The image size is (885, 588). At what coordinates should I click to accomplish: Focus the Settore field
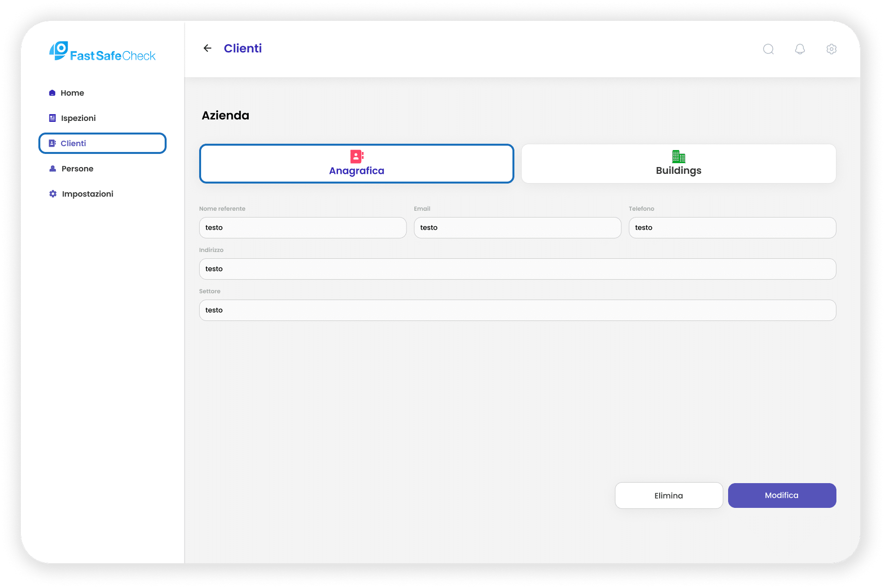[x=517, y=310]
